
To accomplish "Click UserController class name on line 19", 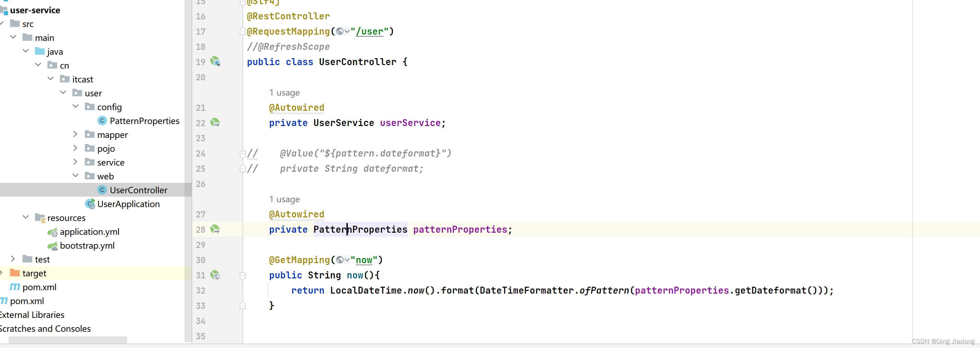I will point(357,62).
